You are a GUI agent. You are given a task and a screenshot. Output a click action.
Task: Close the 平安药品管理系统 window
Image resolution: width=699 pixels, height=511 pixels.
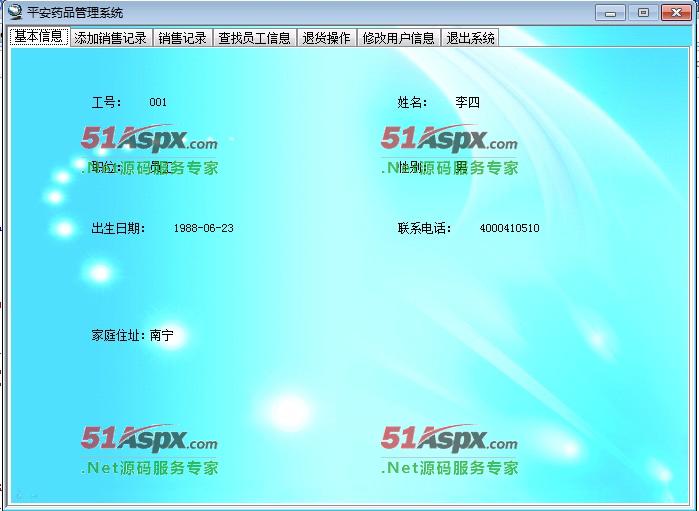click(676, 12)
